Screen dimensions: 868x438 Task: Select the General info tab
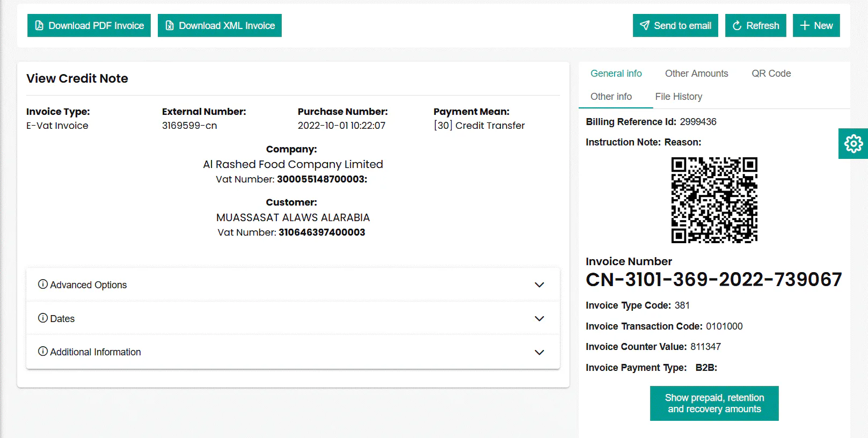click(x=616, y=74)
